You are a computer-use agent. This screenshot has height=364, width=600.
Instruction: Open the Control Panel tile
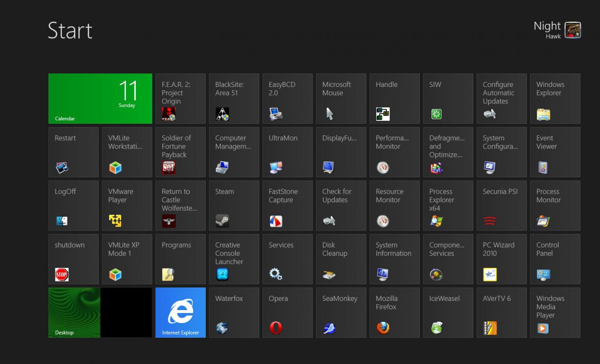[555, 259]
